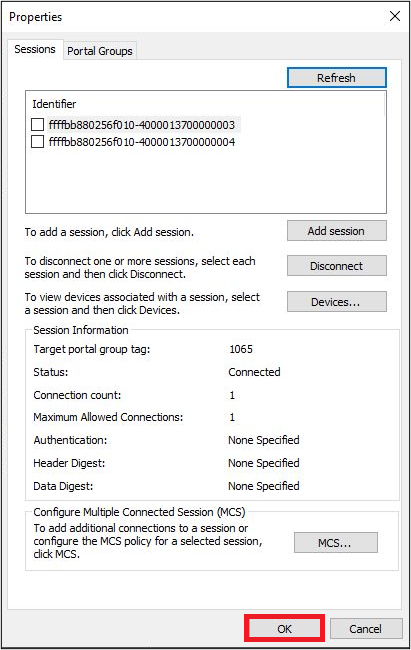Viewport: 411px width, 650px height.
Task: Select session identifier ffffbb880256f010-4000013700000004
Action: [x=142, y=142]
